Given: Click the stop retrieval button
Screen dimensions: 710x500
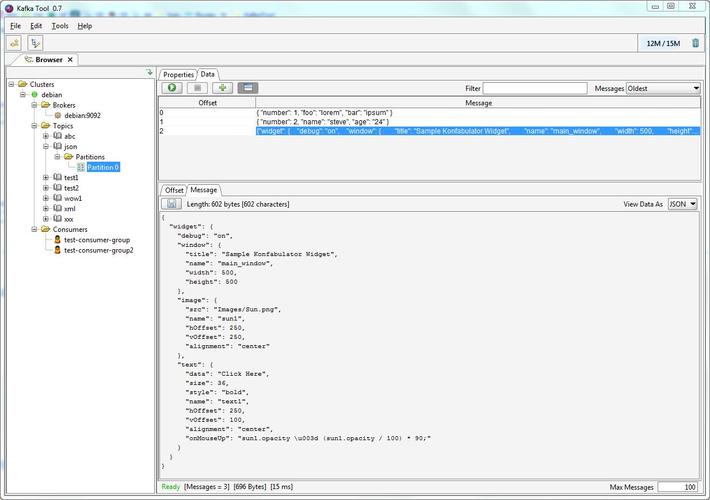Looking at the screenshot, I should (197, 88).
